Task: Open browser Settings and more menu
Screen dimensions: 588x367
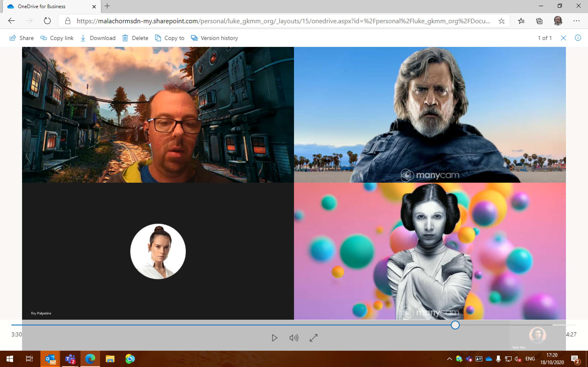Action: point(576,21)
